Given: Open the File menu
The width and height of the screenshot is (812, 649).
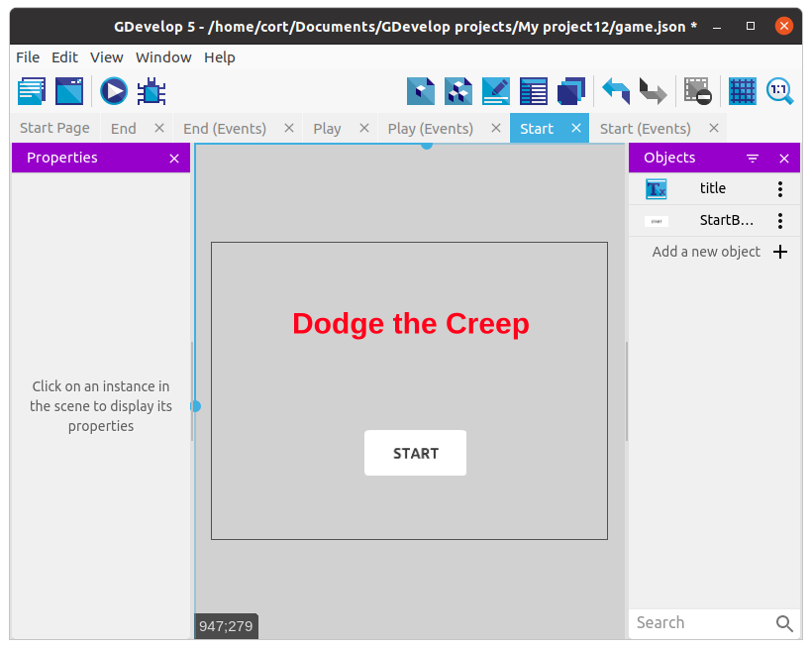Looking at the screenshot, I should 28,57.
